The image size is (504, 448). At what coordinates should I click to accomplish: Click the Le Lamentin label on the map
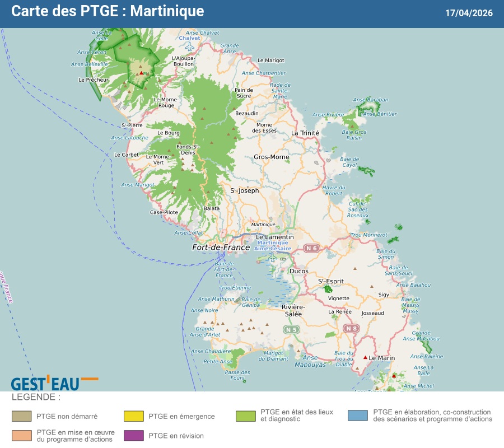pyautogui.click(x=274, y=237)
